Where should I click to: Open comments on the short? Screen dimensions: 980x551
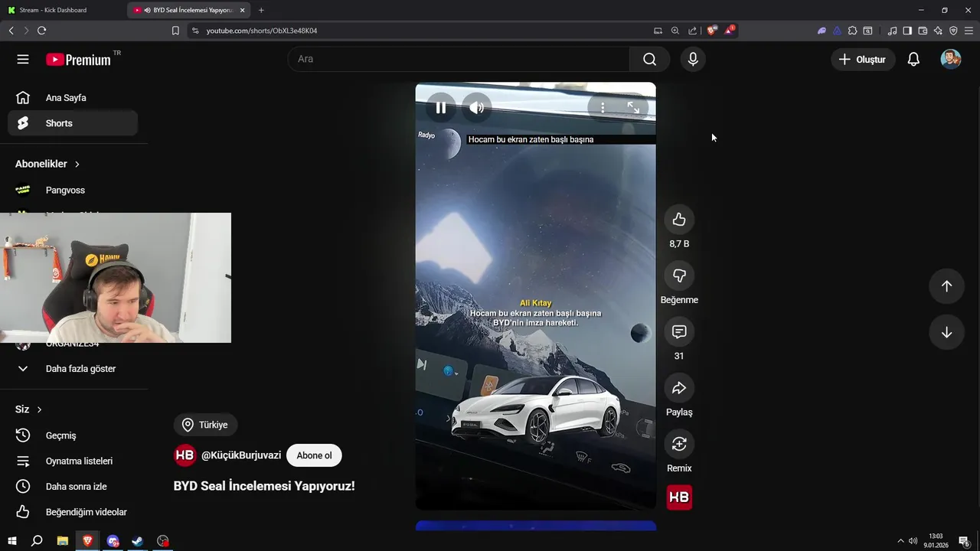click(x=679, y=331)
